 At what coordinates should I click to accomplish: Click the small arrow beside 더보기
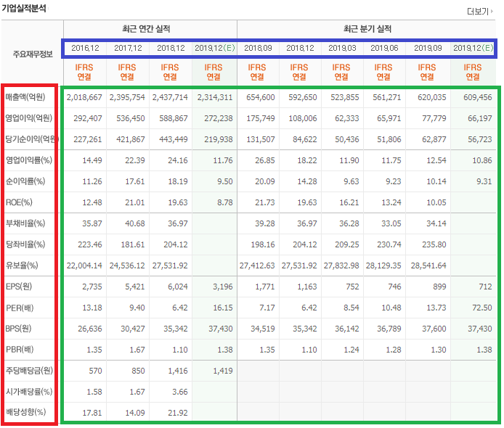coord(492,11)
